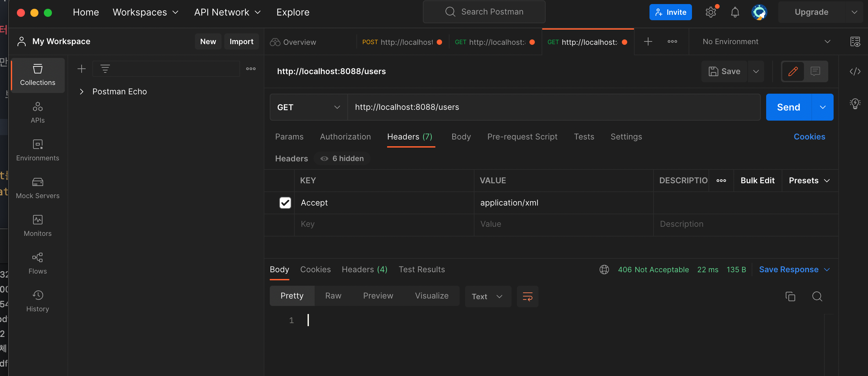Open collections more options ellipsis
868x376 pixels.
251,69
